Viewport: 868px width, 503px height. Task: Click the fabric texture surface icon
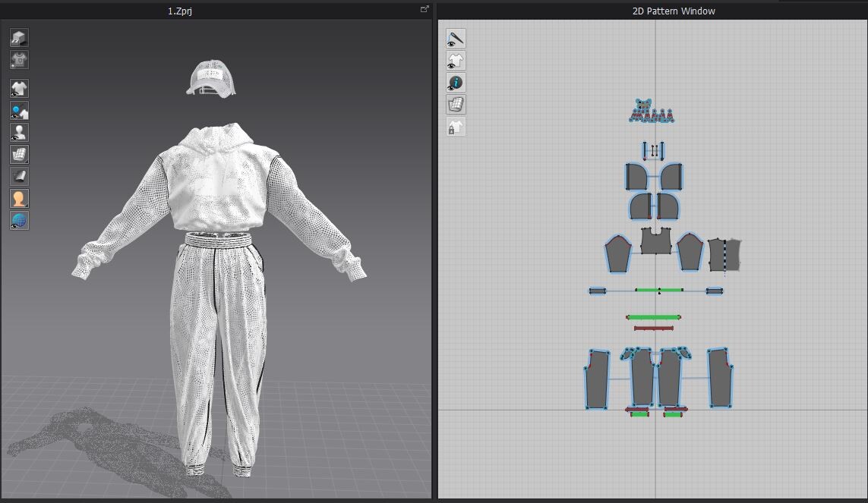tap(19, 177)
